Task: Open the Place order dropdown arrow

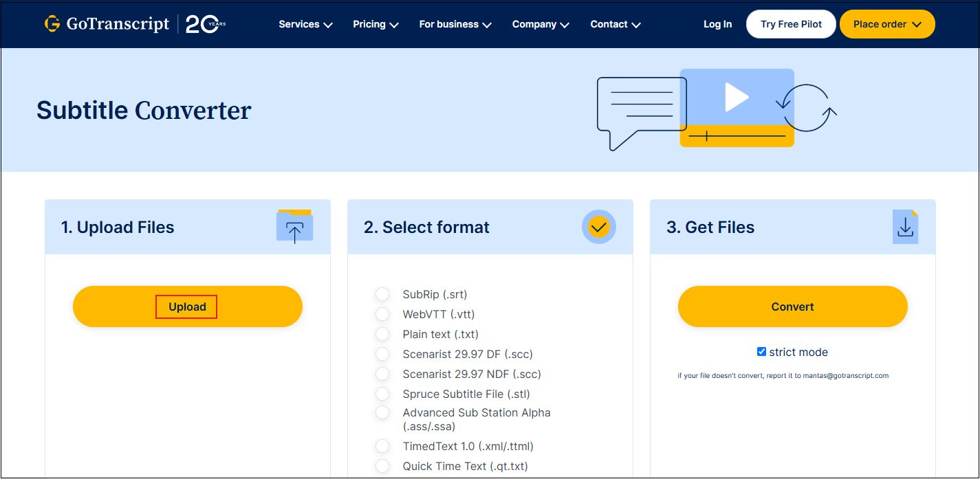Action: pos(916,23)
